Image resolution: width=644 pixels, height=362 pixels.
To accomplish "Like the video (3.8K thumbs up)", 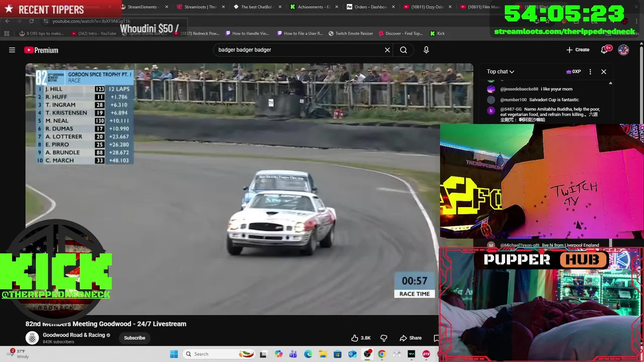I will coord(361,338).
